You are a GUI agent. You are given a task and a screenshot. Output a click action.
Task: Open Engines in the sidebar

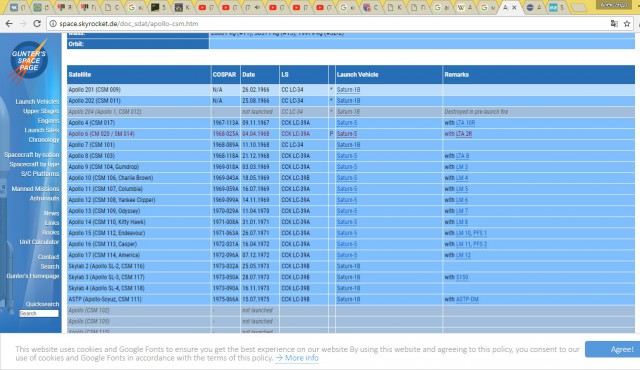point(49,121)
